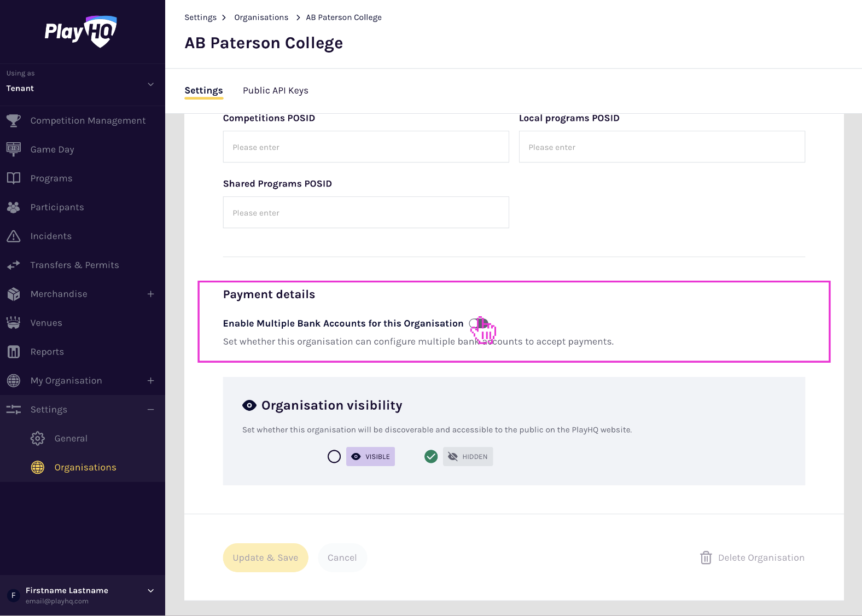The image size is (862, 616).
Task: Switch to the Public API Keys tab
Action: (x=276, y=90)
